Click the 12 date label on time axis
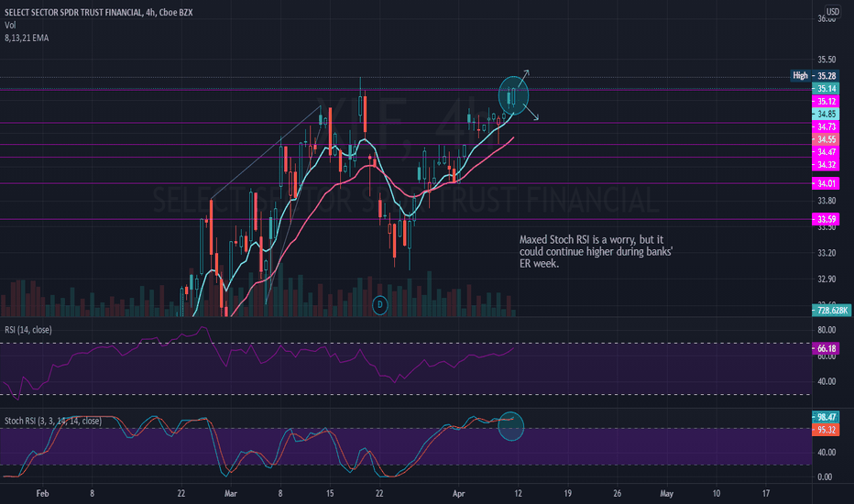The height and width of the screenshot is (504, 854). pos(518,493)
